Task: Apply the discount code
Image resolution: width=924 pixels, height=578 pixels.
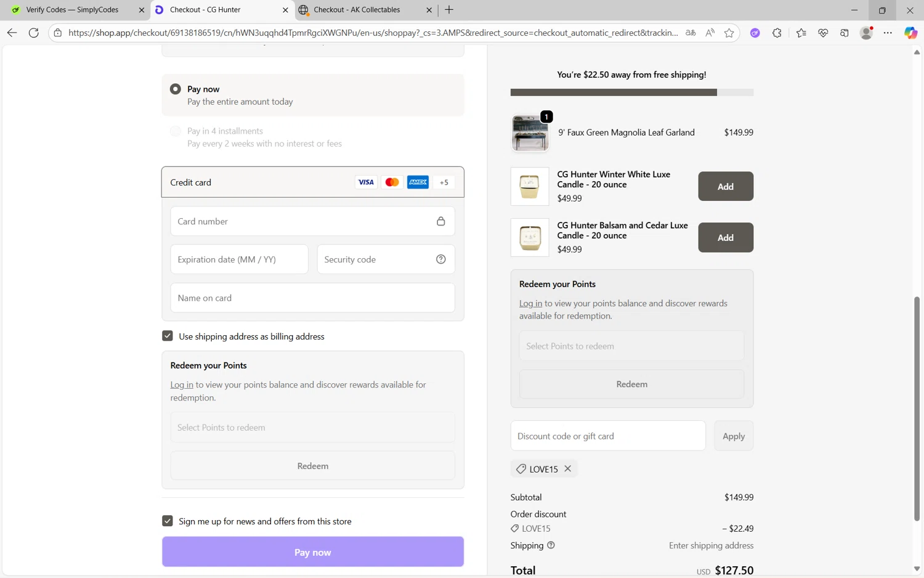Action: pyautogui.click(x=734, y=436)
